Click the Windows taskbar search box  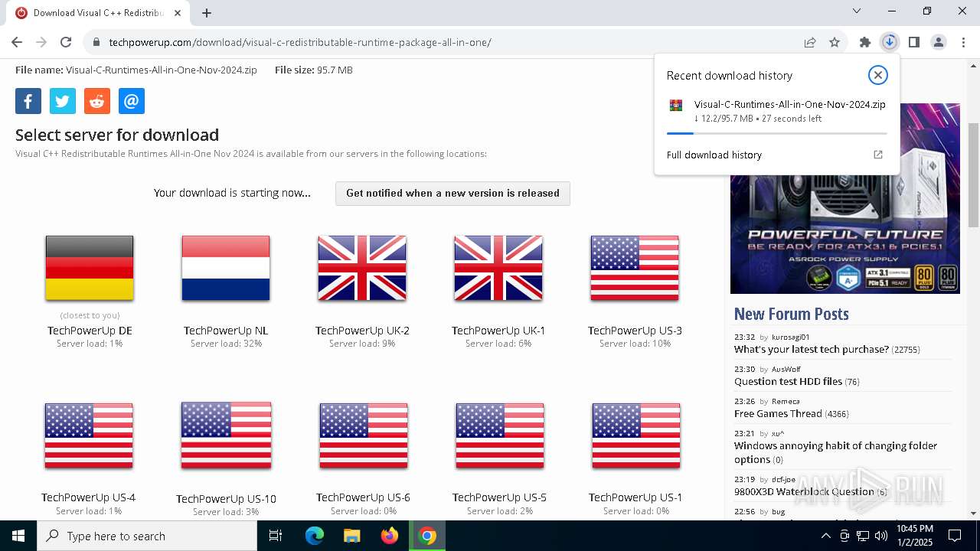tap(147, 536)
